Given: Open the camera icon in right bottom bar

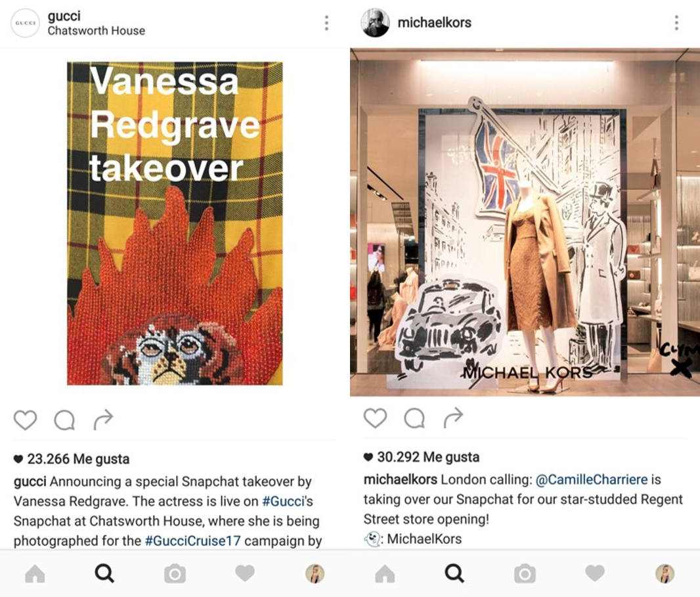Looking at the screenshot, I should point(525,574).
